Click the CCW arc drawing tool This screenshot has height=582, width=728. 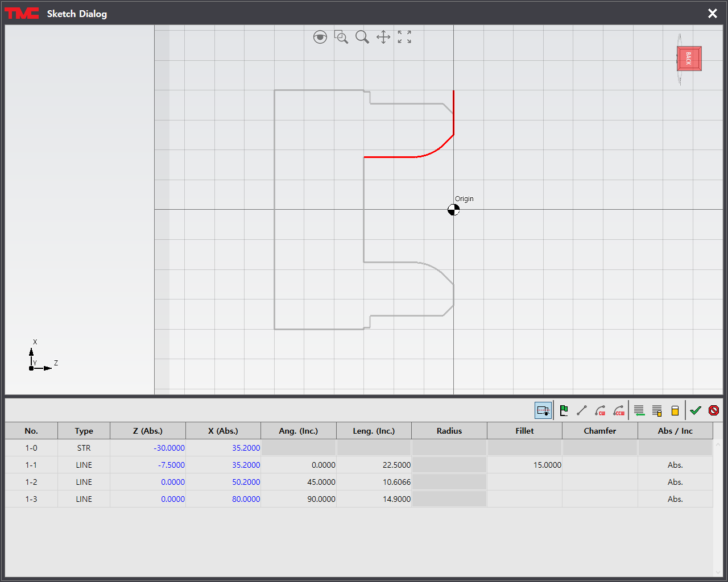[x=619, y=410]
